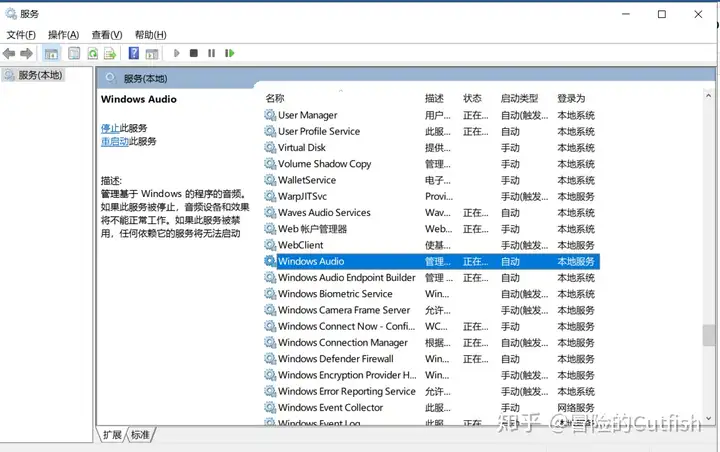Screen dimensions: 720x452
Task: Click 自动 startup type of Windows Audio
Action: (510, 261)
